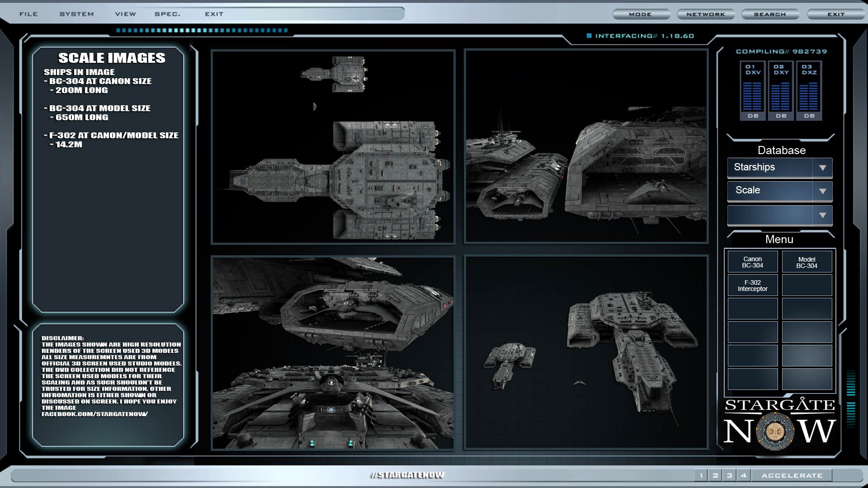Open the hangar close-up image with F-302
868x488 pixels.
[x=586, y=147]
